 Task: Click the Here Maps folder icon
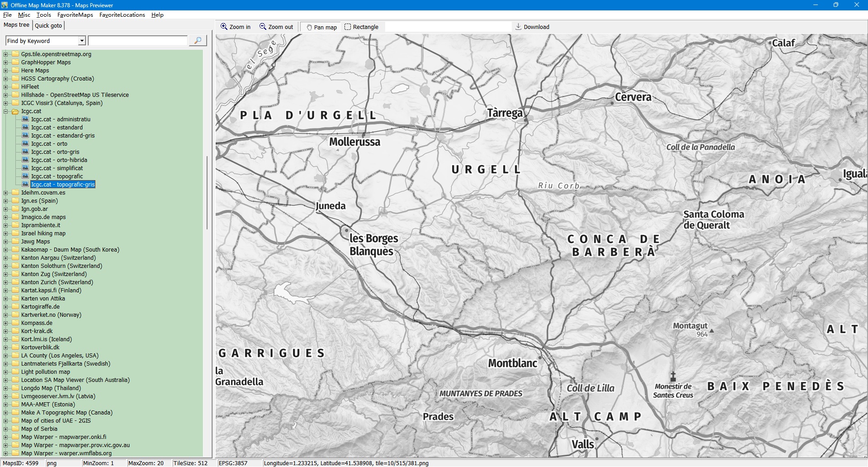15,71
